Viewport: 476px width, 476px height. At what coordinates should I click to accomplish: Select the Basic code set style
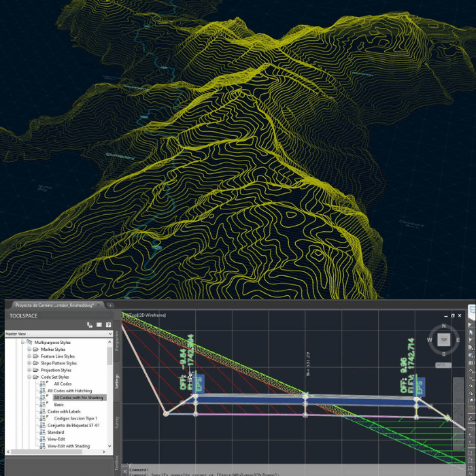[x=58, y=405]
